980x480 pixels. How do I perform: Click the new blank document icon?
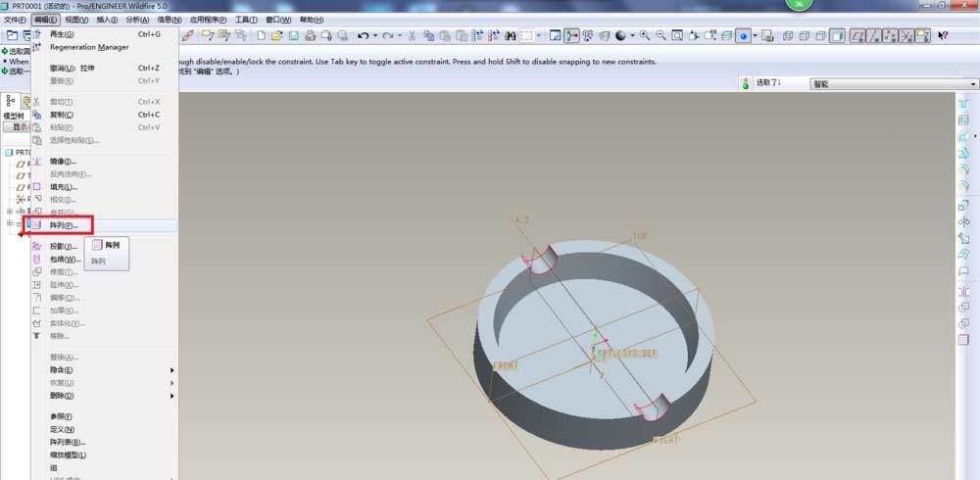point(261,36)
